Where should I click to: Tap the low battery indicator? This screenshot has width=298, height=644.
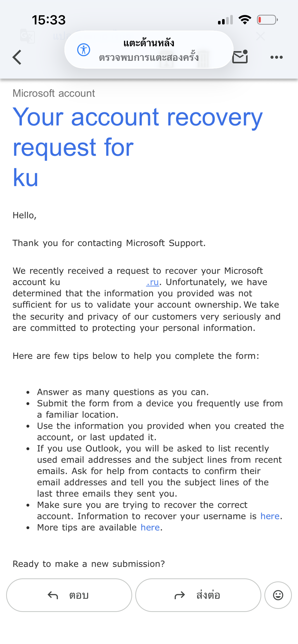267,20
